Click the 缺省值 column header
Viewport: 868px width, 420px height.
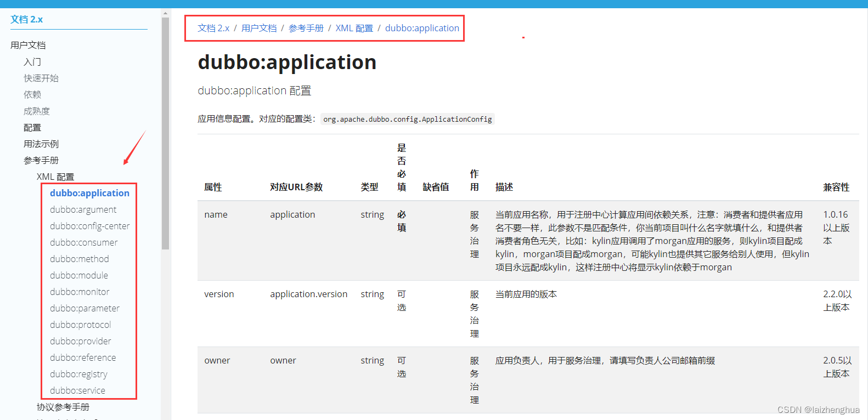pyautogui.click(x=436, y=187)
